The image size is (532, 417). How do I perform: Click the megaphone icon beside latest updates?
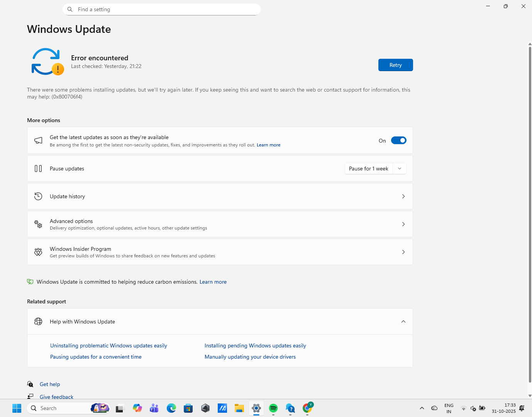pos(38,141)
